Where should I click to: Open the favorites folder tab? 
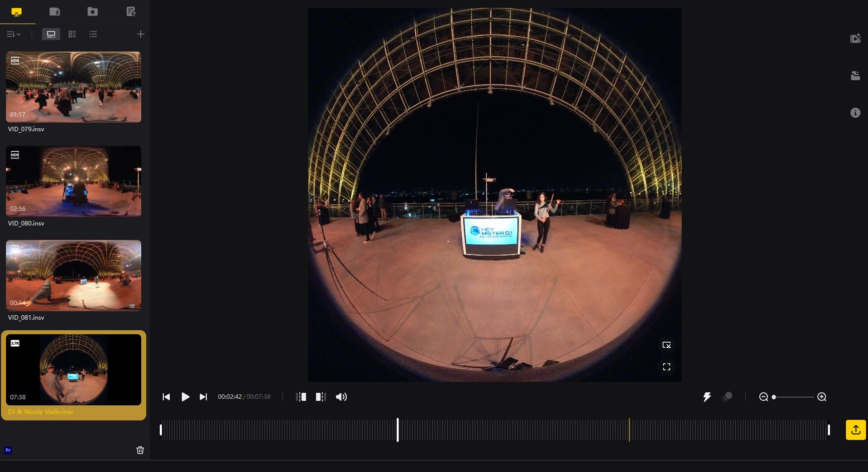pyautogui.click(x=93, y=12)
